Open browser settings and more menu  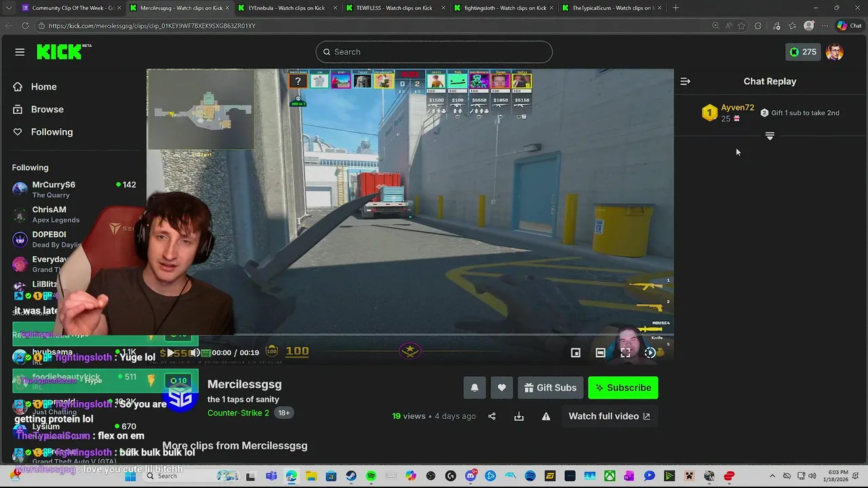[825, 26]
